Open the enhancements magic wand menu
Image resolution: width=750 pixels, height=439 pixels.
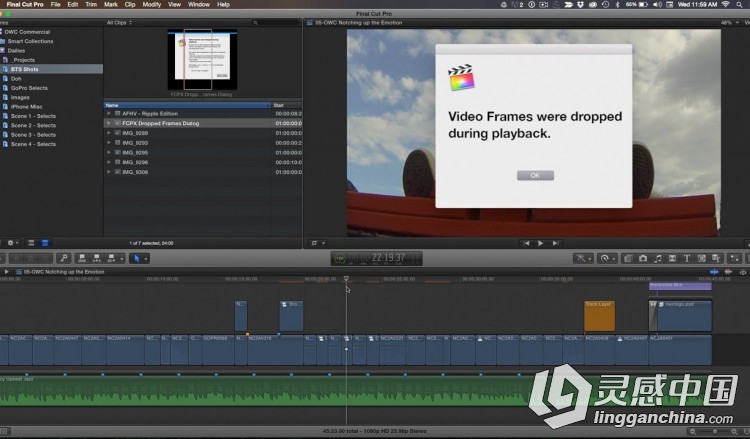coord(583,258)
